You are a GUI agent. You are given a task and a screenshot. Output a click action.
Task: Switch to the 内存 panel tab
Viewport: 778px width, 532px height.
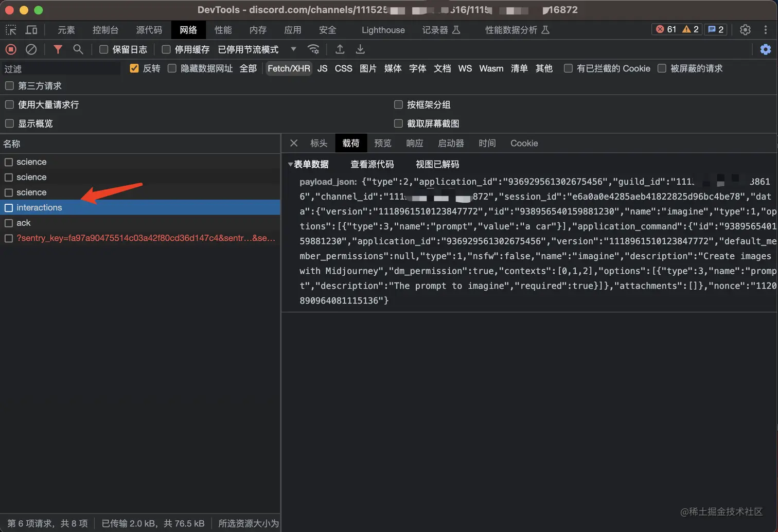click(x=258, y=30)
